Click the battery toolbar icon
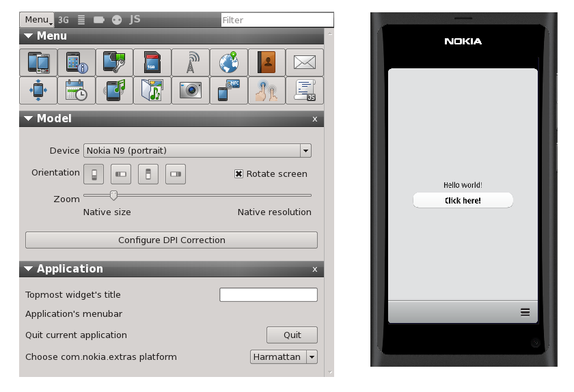574x392 pixels. (99, 20)
